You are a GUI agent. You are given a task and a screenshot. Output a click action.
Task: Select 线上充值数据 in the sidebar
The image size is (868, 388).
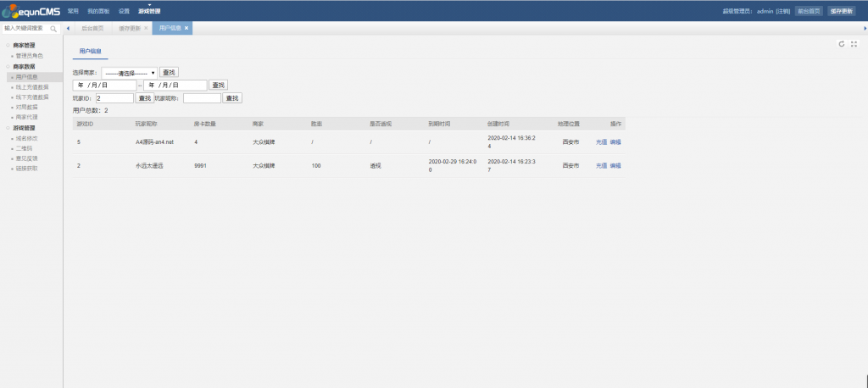[x=32, y=86]
